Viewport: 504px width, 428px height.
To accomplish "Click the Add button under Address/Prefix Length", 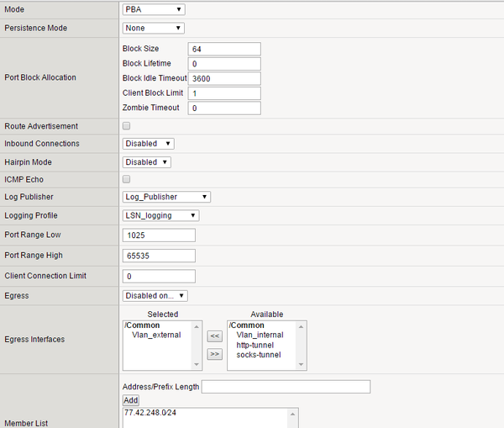I will click(130, 400).
